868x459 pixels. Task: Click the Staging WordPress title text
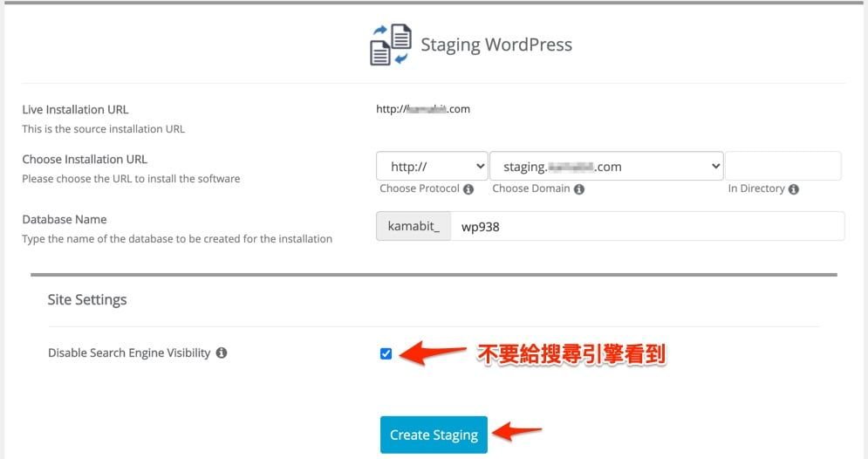pyautogui.click(x=496, y=45)
